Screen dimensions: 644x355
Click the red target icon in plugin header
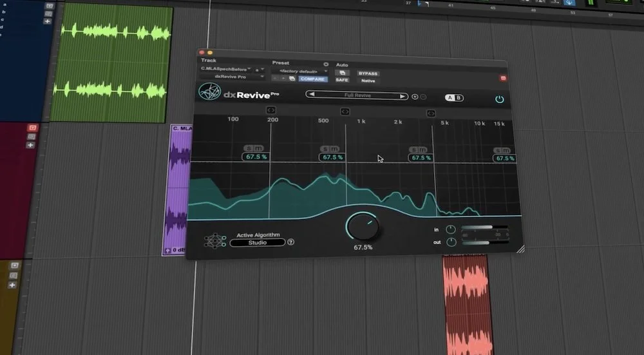pyautogui.click(x=503, y=78)
